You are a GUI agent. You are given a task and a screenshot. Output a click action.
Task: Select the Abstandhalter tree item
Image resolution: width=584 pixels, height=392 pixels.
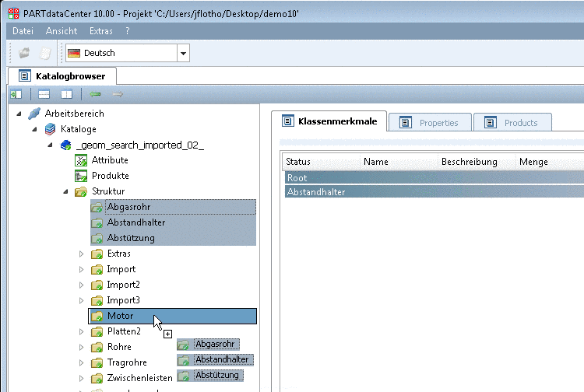click(136, 222)
